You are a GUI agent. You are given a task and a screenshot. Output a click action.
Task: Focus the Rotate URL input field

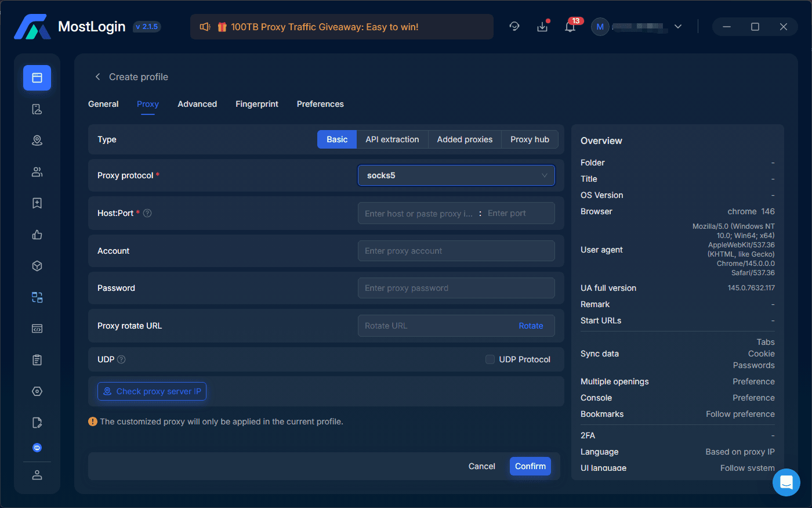coord(438,326)
